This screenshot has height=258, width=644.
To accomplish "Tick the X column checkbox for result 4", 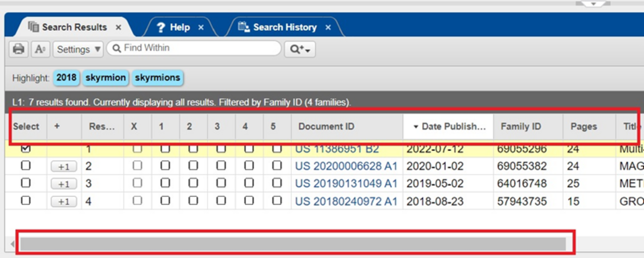I will [137, 201].
